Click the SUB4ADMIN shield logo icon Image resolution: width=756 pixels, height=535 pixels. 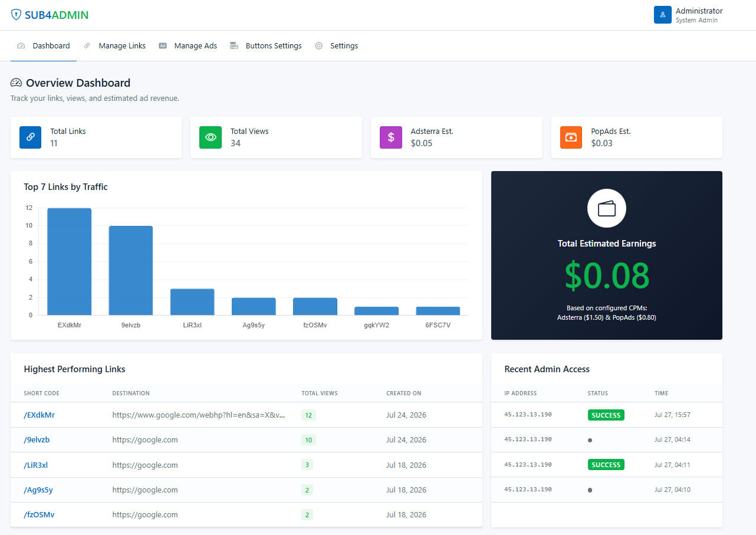pyautogui.click(x=16, y=15)
